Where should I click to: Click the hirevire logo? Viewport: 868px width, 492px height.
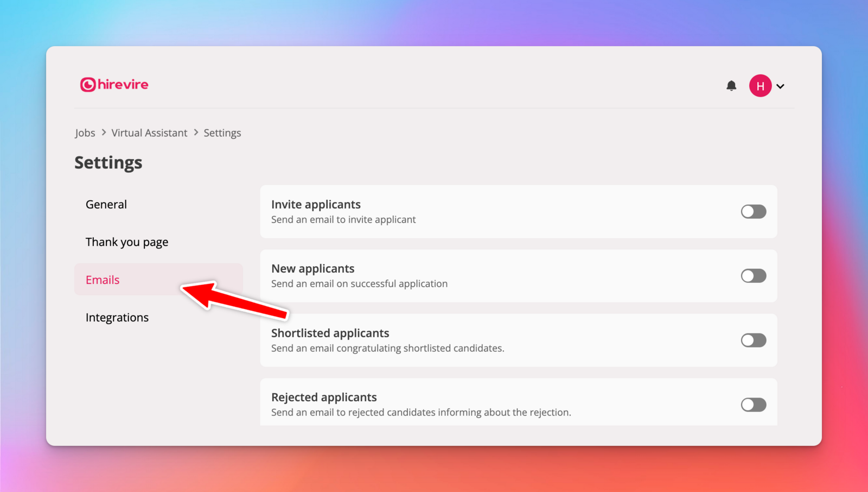[x=114, y=85]
